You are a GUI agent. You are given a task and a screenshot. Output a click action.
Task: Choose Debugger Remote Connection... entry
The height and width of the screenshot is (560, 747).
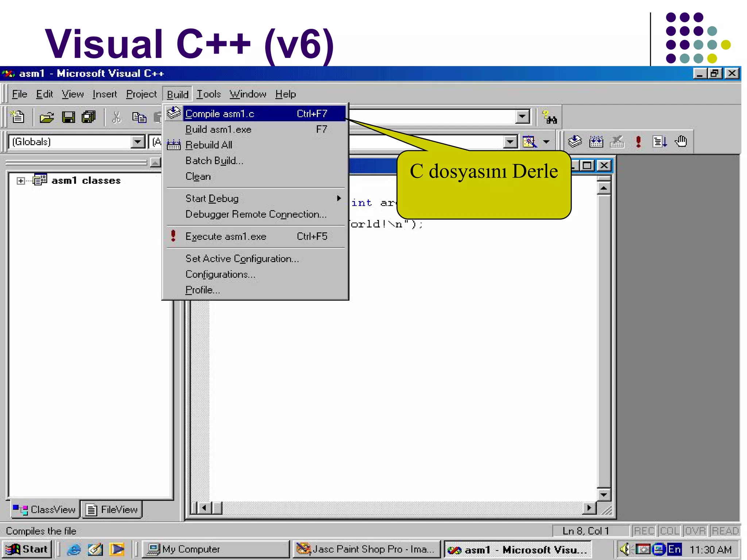click(255, 214)
